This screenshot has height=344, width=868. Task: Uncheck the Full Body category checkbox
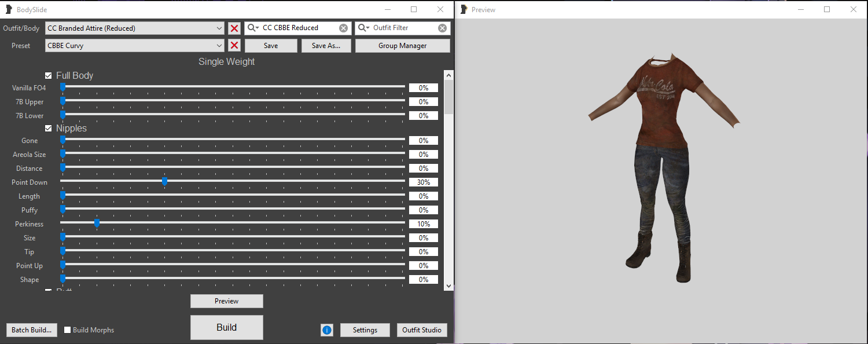[x=49, y=76]
